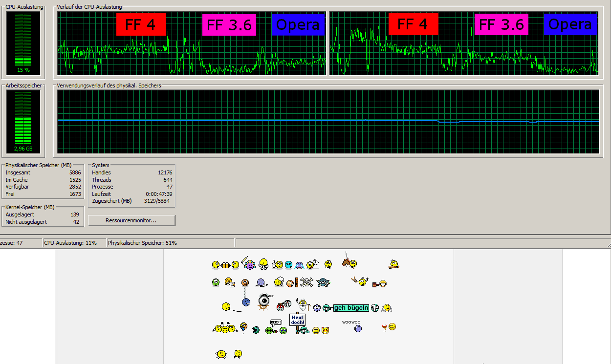
Task: Select the 'Threads' value 644
Action: click(168, 180)
